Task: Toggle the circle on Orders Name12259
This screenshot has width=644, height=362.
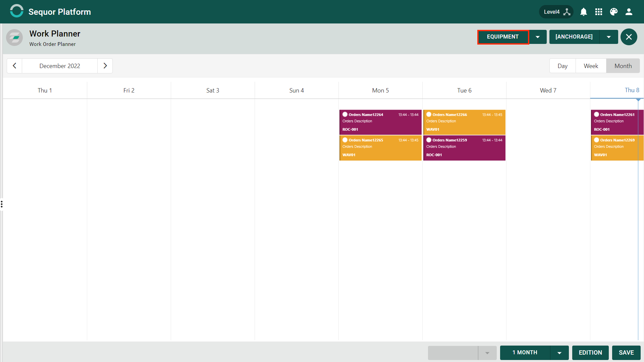Action: (429, 140)
